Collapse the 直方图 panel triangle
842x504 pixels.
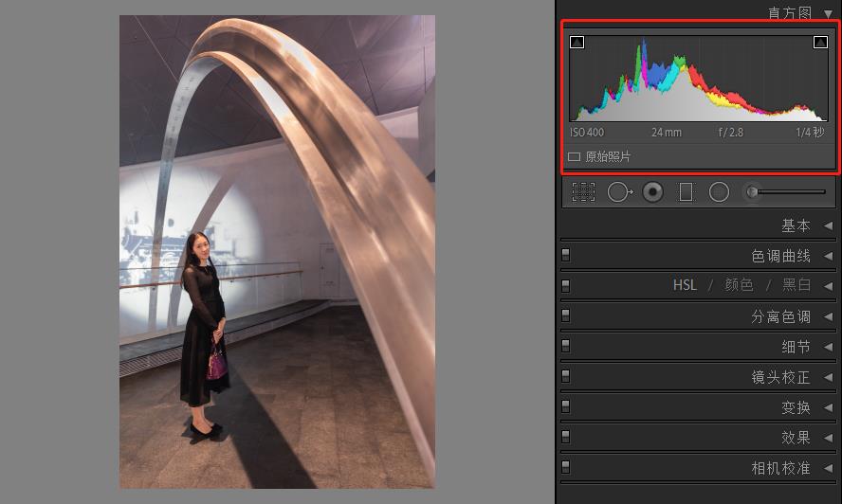point(829,13)
